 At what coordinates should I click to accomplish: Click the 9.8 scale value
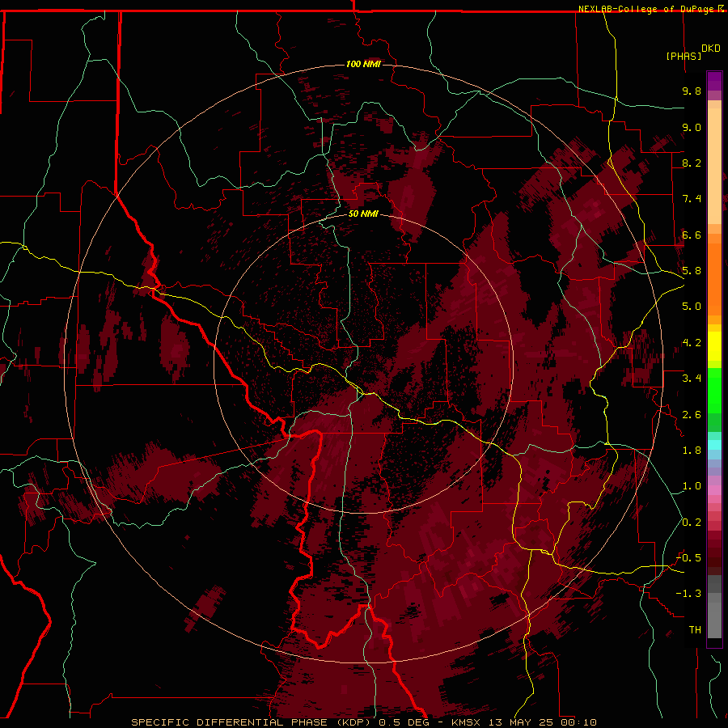692,91
